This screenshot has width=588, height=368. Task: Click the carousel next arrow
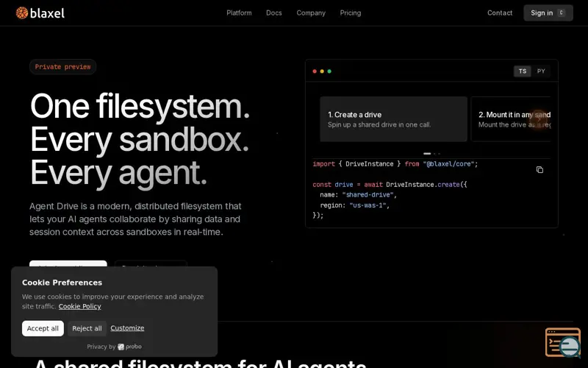pyautogui.click(x=539, y=119)
